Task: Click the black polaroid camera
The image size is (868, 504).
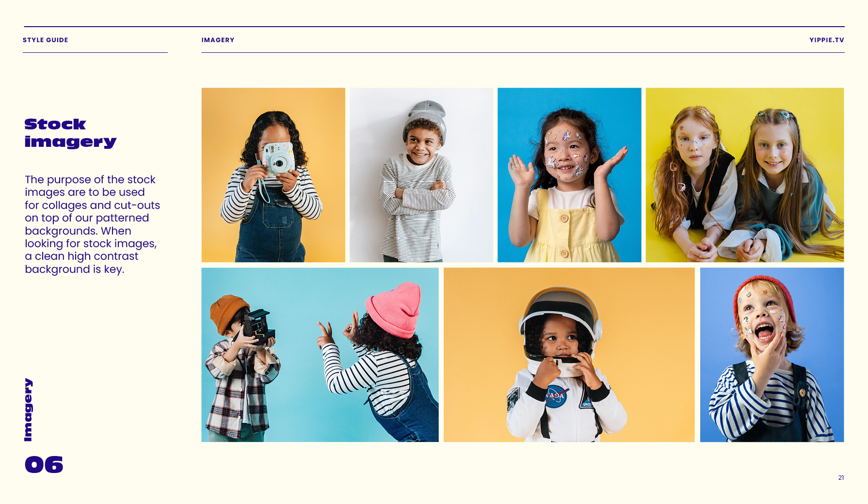Action: click(258, 327)
